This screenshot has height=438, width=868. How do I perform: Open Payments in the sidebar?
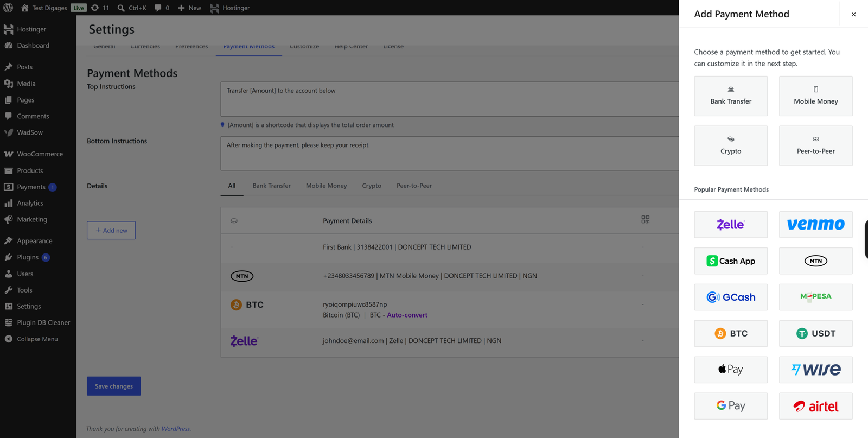(x=38, y=187)
